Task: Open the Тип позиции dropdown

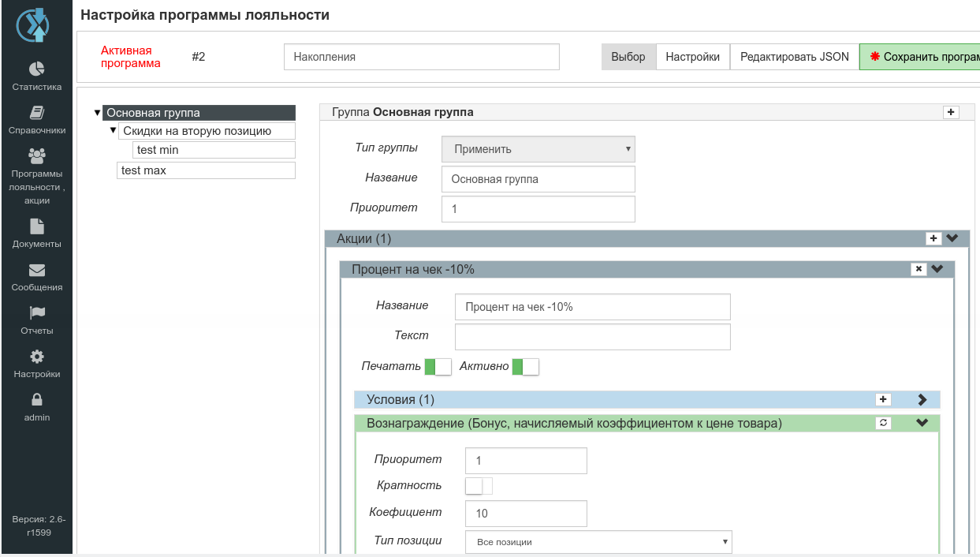Action: pyautogui.click(x=599, y=542)
